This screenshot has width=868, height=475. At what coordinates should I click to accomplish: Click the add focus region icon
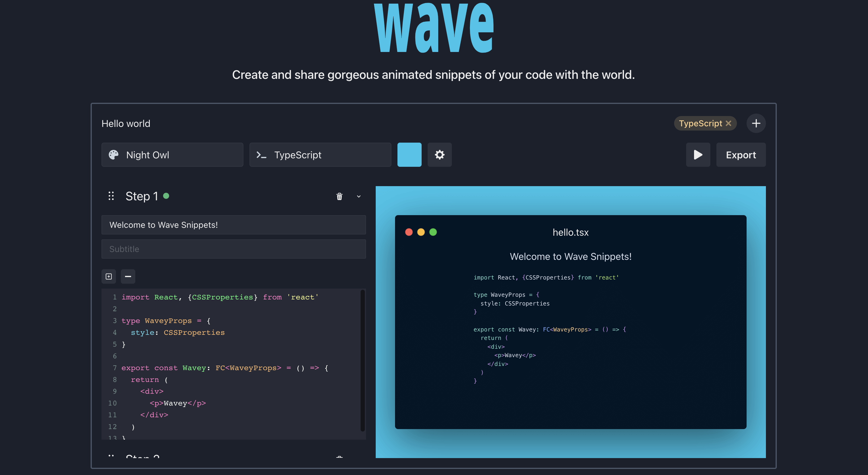click(x=109, y=276)
